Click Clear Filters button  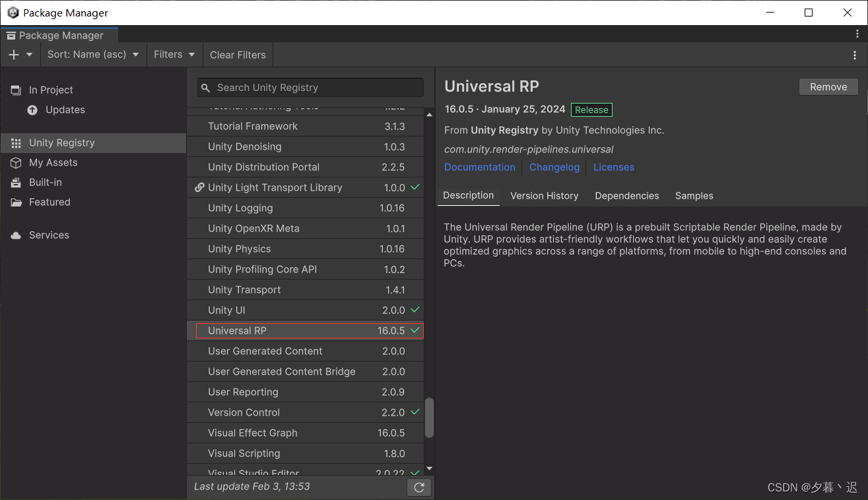(238, 55)
